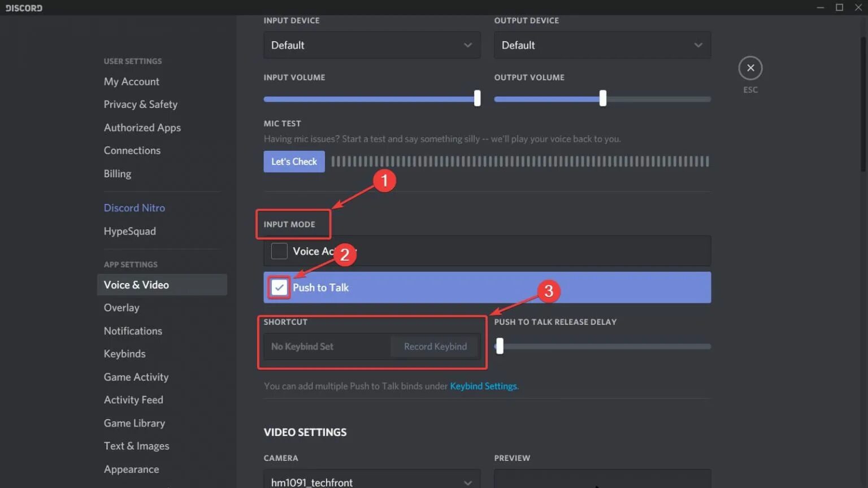Click the Output Volume slider handle
Viewport: 868px width, 488px height.
[x=603, y=98]
